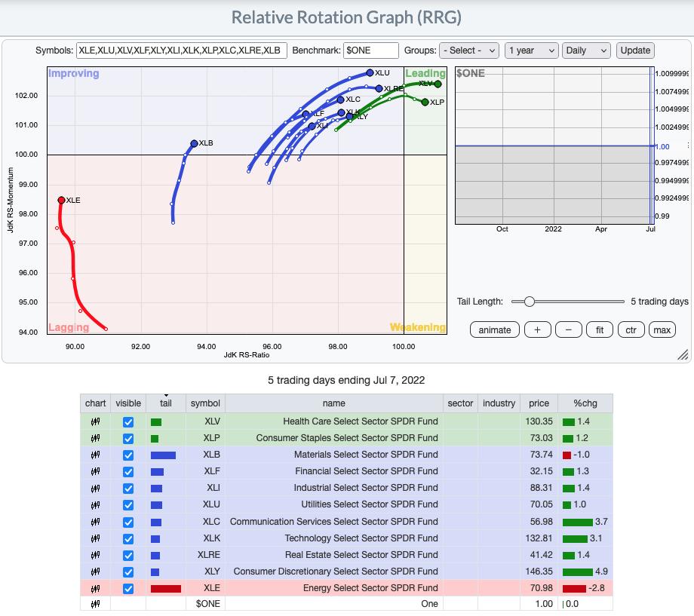
Task: Toggle visible checkbox for XLF
Action: (128, 472)
